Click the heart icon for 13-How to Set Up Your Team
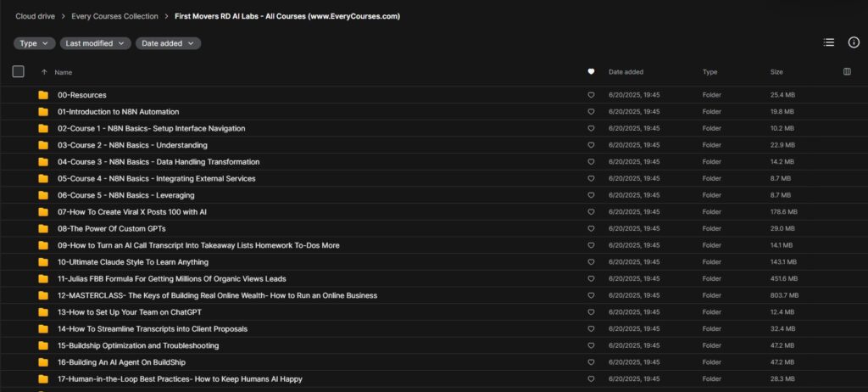Viewport: 868px width, 392px height. tap(591, 312)
